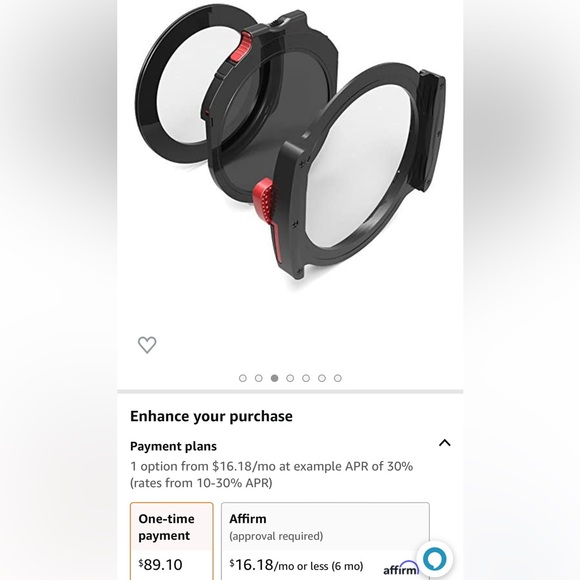Image resolution: width=580 pixels, height=580 pixels.
Task: Add item to wish list heart icon
Action: coord(147,345)
